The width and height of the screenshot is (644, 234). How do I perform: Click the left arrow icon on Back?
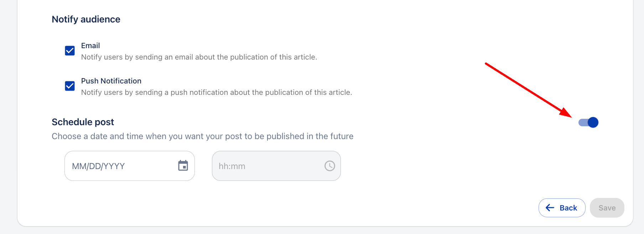tap(550, 208)
